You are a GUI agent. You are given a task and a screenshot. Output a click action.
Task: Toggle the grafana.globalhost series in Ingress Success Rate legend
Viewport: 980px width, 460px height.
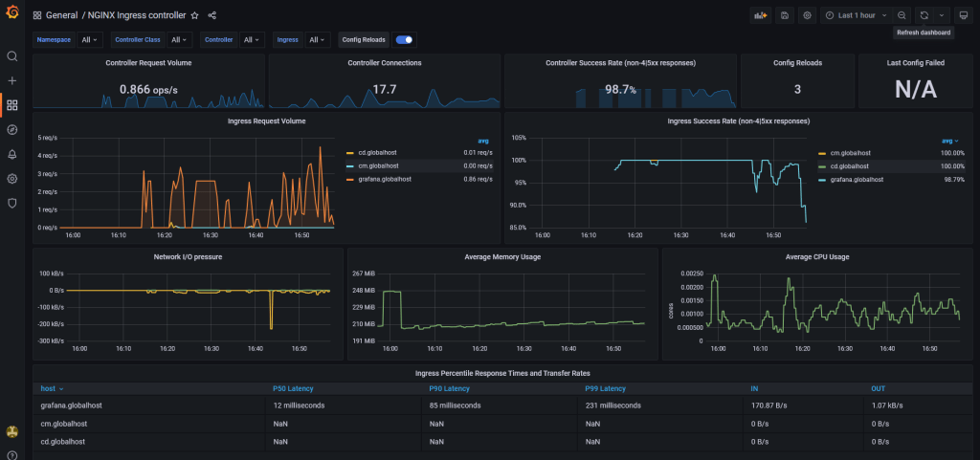[856, 179]
